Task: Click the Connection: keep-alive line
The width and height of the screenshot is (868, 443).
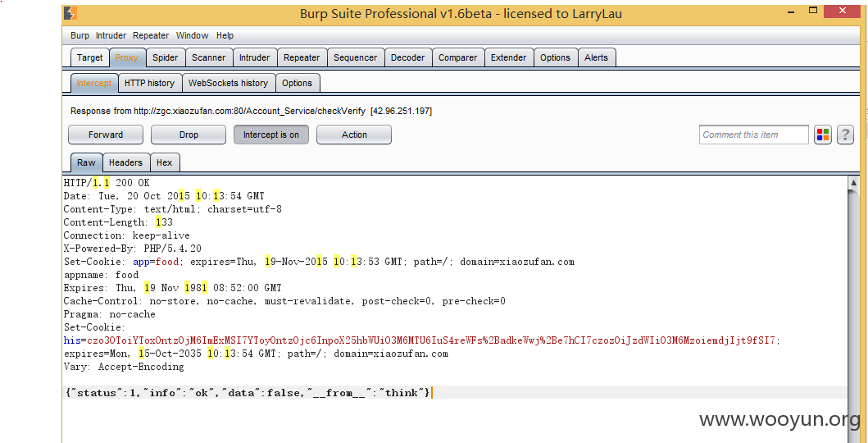Action: (127, 235)
